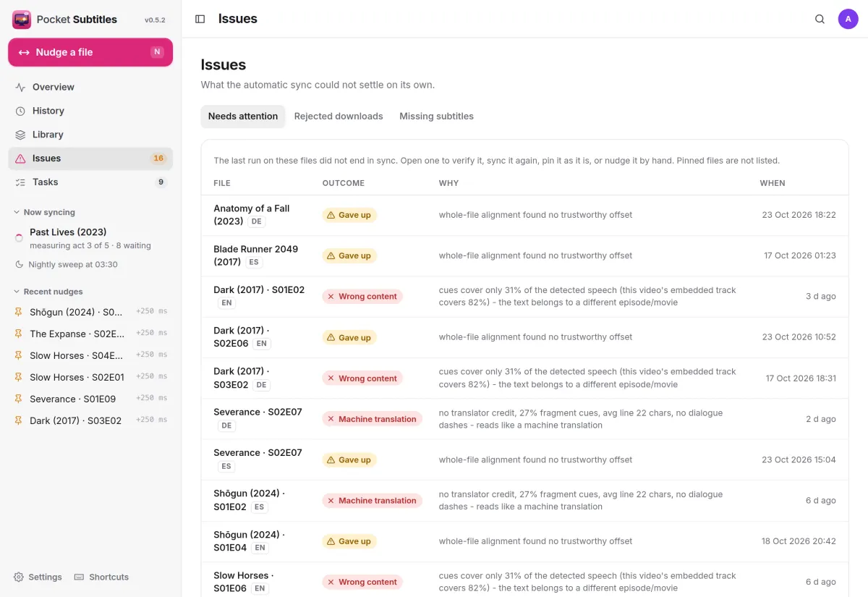Click pin icon beside The Expanse nudge

point(19,334)
